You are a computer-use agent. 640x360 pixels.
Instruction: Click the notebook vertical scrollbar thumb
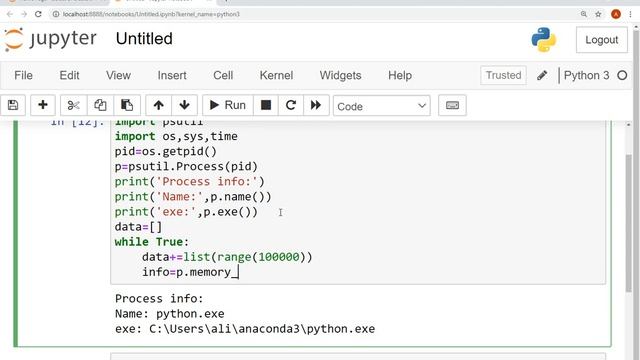(629, 223)
